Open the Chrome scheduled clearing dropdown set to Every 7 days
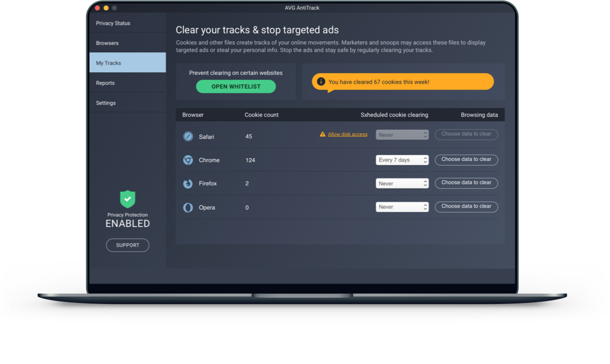This screenshot has height=364, width=610. click(x=402, y=160)
